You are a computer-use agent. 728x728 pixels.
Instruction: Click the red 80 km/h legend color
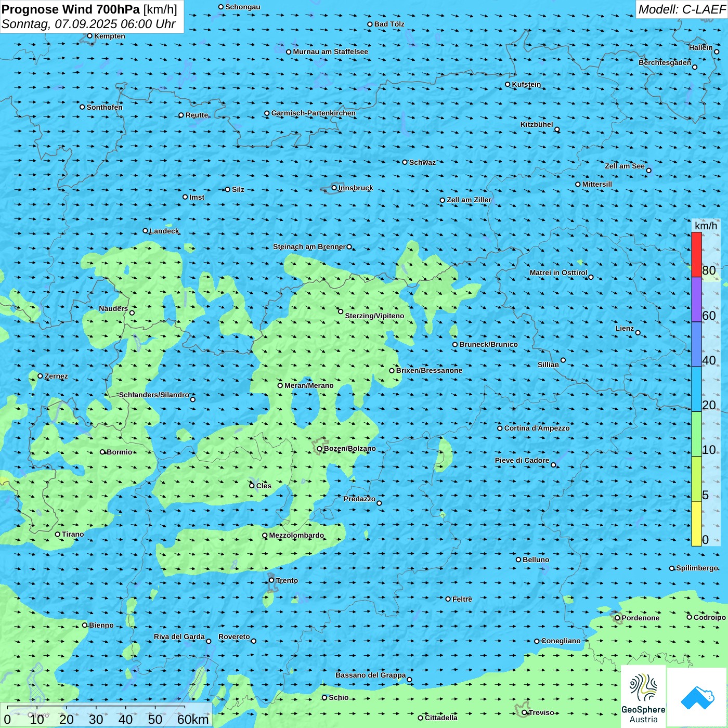(696, 254)
